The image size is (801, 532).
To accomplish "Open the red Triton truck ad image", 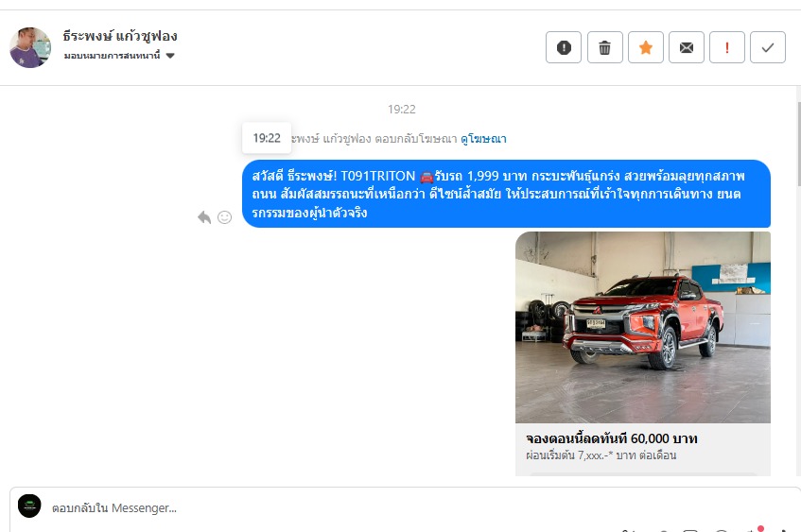I will tap(643, 327).
